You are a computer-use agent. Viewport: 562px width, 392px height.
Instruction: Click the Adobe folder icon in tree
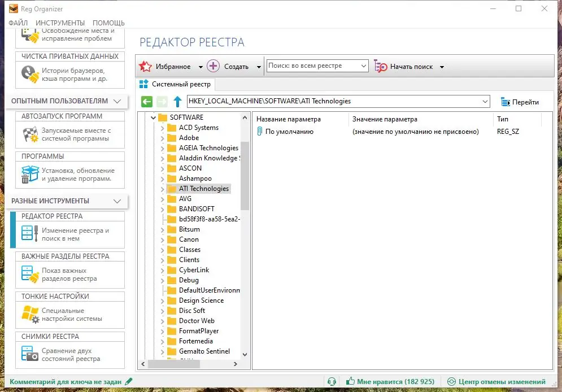[172, 138]
